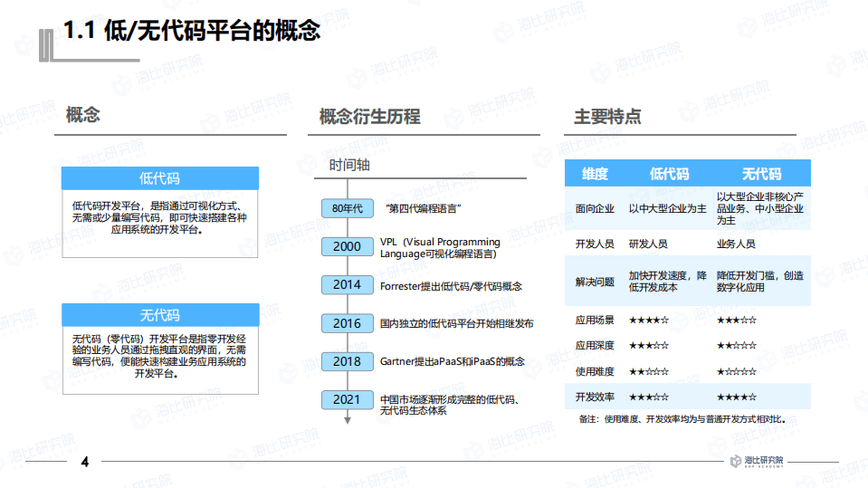This screenshot has width=868, height=488.
Task: Click the page number '4'
Action: click(x=85, y=462)
